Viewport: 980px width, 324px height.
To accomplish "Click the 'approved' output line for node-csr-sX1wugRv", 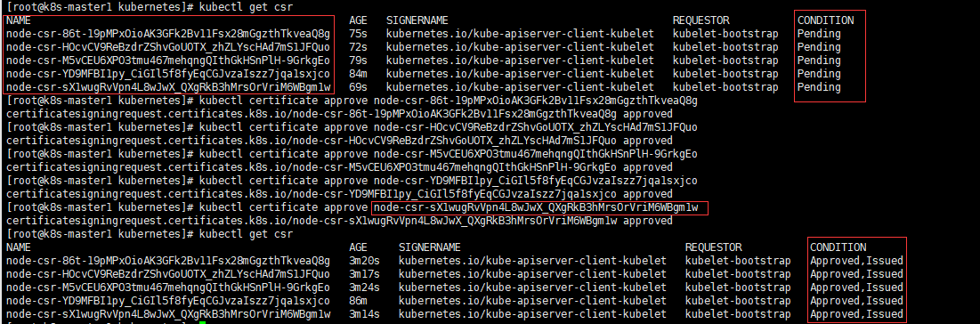I will point(339,221).
